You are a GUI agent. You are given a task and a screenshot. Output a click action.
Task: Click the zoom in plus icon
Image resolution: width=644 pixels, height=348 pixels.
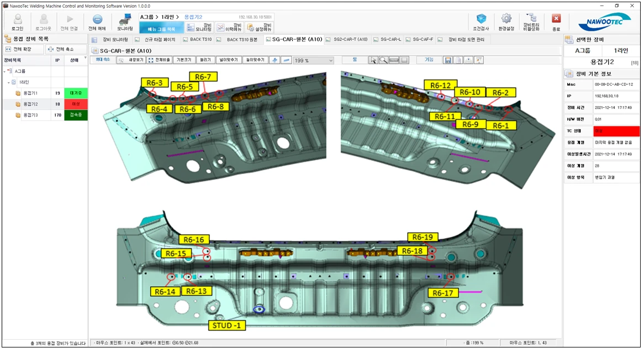pos(275,60)
